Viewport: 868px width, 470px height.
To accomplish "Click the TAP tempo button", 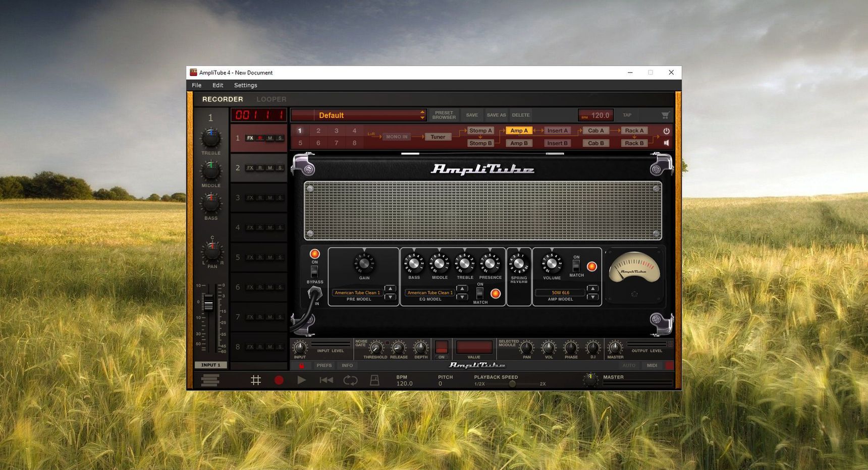I will pos(627,115).
